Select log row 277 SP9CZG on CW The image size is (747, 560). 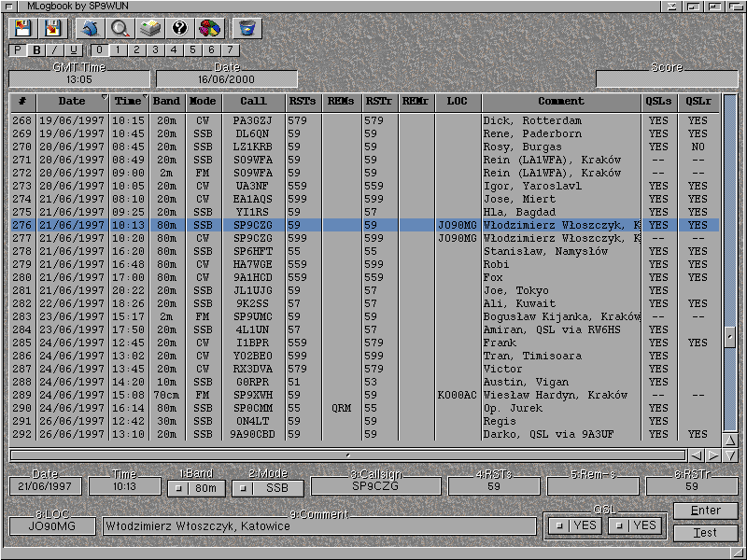point(365,238)
